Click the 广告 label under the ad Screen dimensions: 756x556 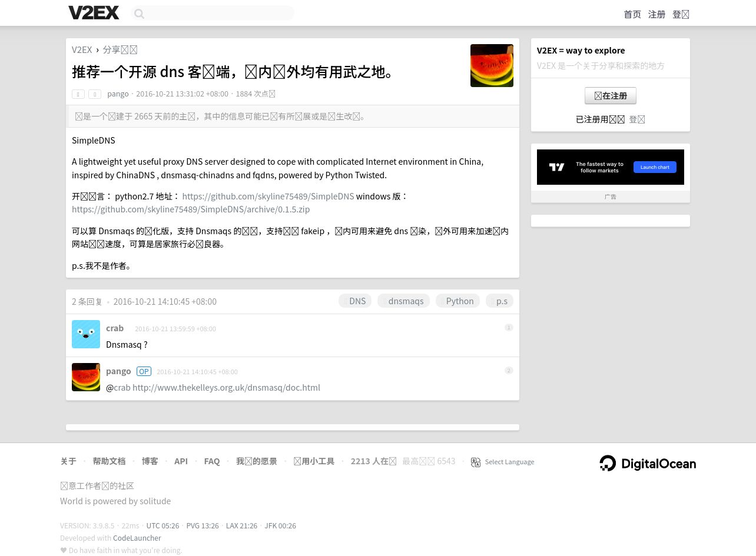coord(611,197)
